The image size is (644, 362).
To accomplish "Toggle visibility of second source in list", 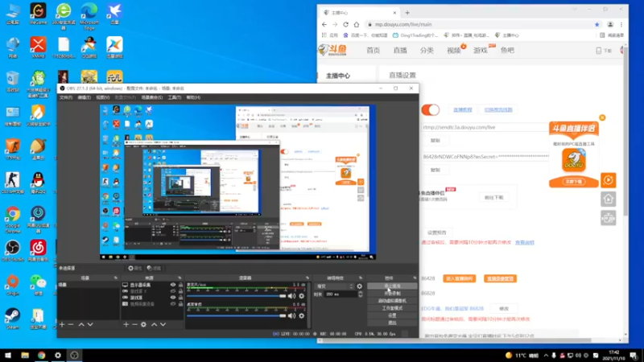I will (x=173, y=291).
